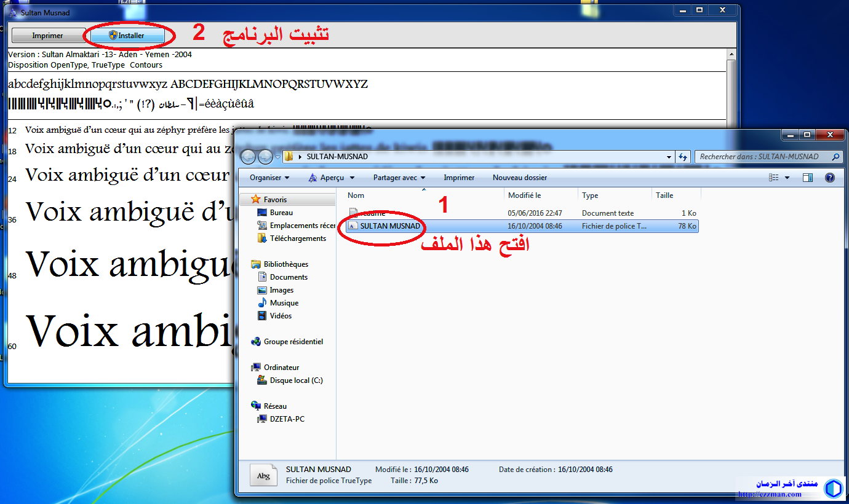Sort files by the Modifié le column
The image size is (849, 504).
pos(524,195)
